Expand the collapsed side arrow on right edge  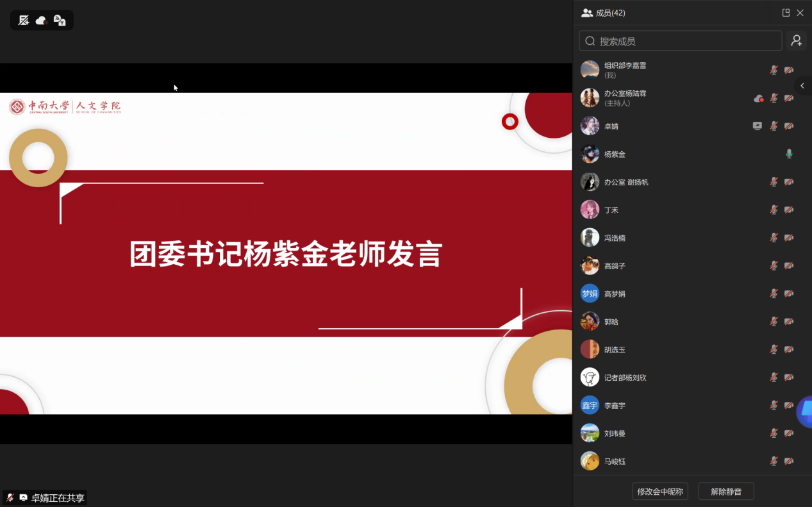[x=802, y=86]
